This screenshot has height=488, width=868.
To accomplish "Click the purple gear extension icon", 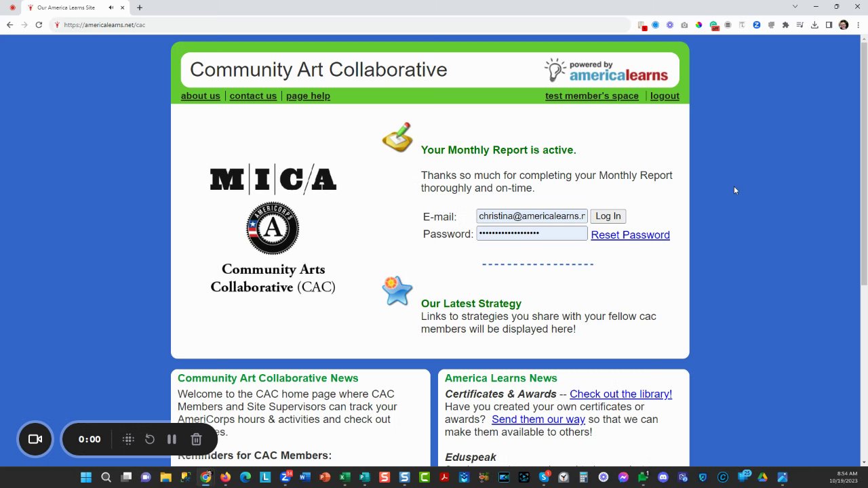I will coord(670,25).
